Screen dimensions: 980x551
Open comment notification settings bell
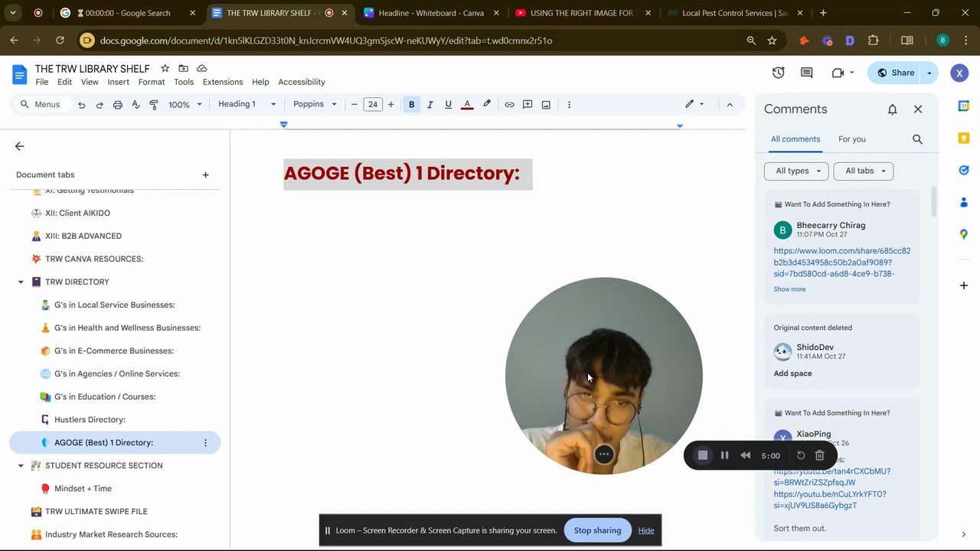[892, 109]
